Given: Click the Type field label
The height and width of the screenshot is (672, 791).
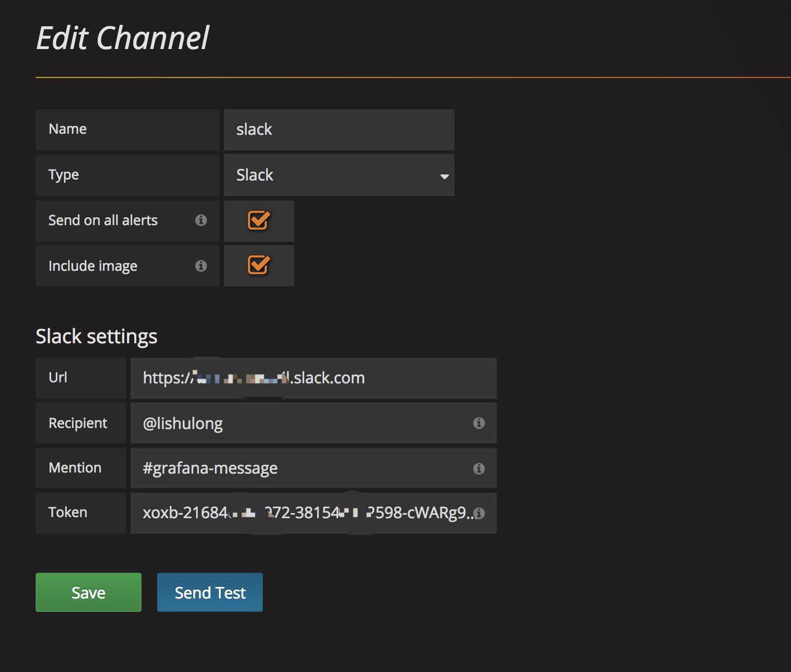Looking at the screenshot, I should tap(64, 176).
